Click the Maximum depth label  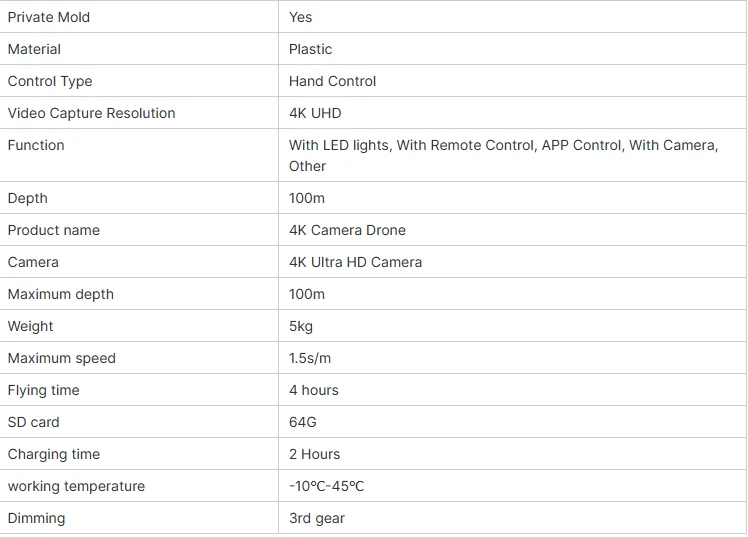coord(61,294)
